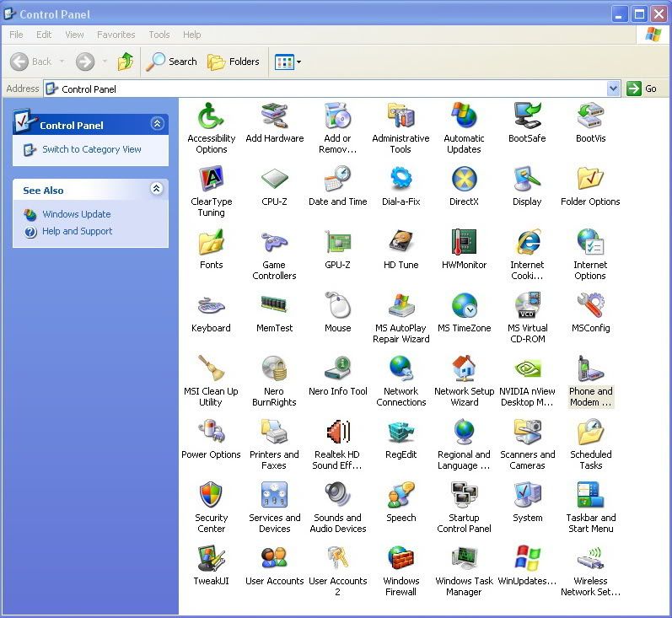Open the Views dropdown button
This screenshot has height=618, width=672.
pyautogui.click(x=288, y=62)
